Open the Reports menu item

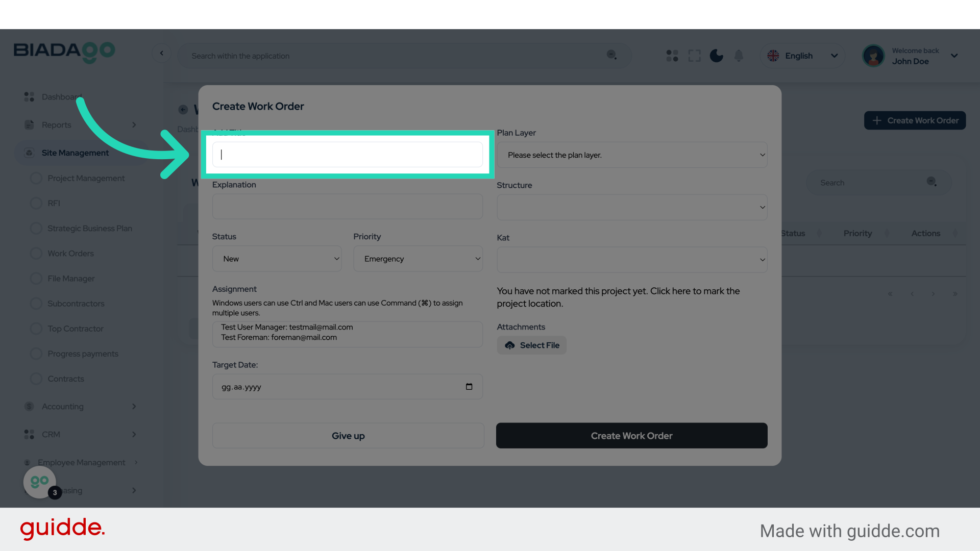click(x=57, y=125)
